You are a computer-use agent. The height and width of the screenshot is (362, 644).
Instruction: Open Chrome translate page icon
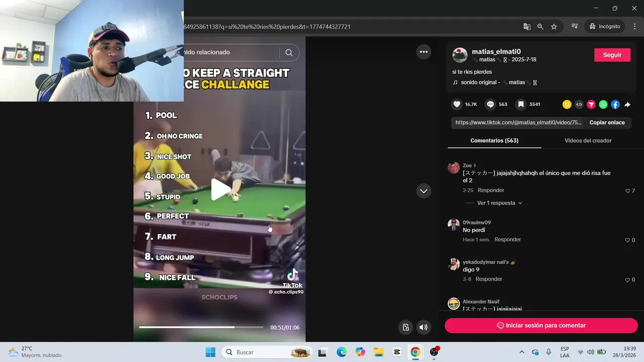pyautogui.click(x=527, y=27)
